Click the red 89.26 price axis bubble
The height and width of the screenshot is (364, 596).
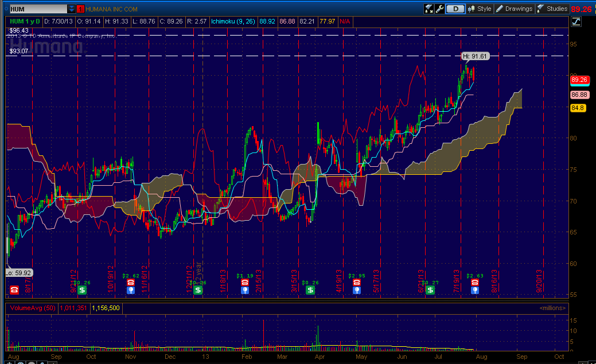pos(580,80)
